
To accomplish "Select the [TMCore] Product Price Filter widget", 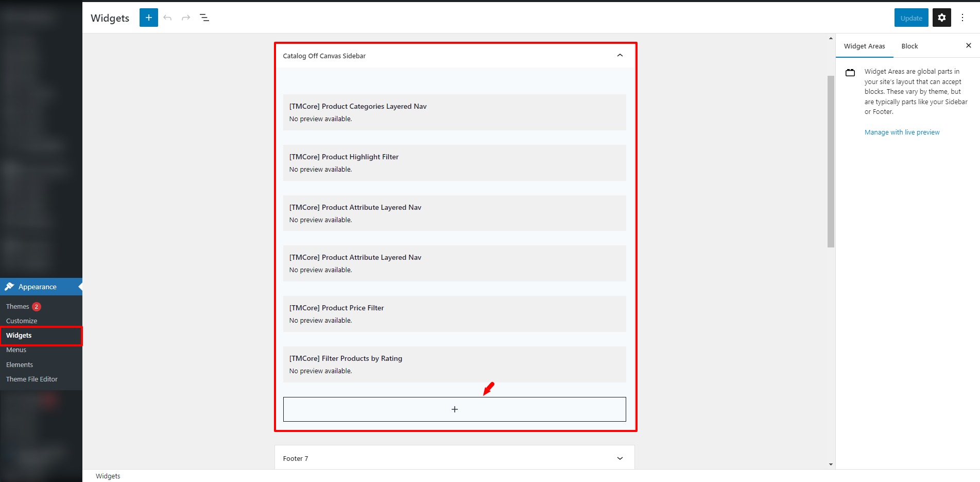I will click(454, 313).
